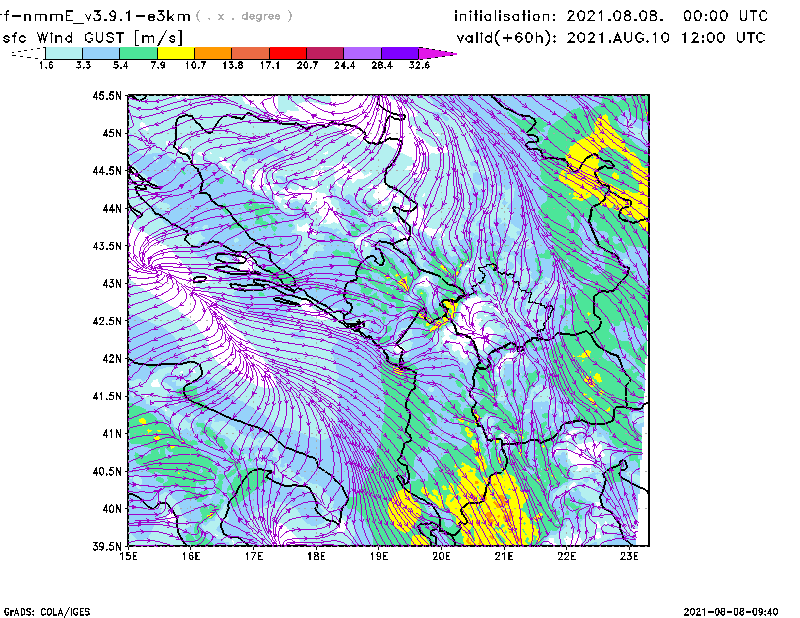Screen dimensions: 800x618
Task: Click the legend value 28.4
Action: tap(382, 65)
